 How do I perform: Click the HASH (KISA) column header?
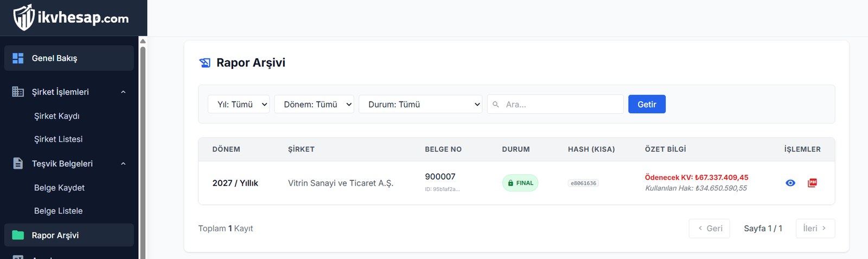(x=591, y=149)
